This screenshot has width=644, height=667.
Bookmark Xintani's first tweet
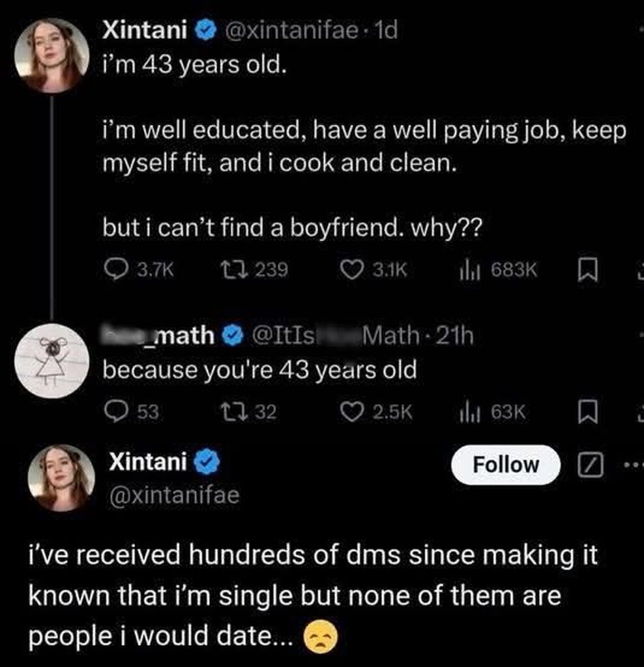point(587,270)
